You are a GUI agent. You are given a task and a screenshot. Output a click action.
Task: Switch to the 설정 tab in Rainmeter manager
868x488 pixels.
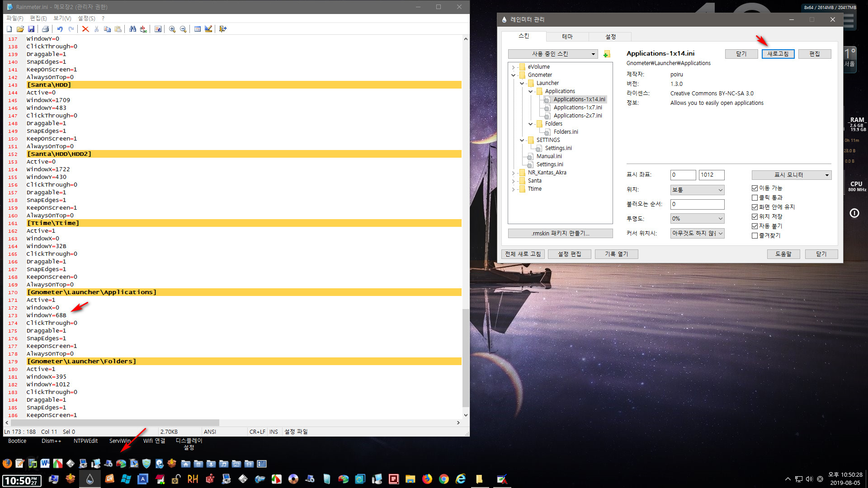(610, 37)
